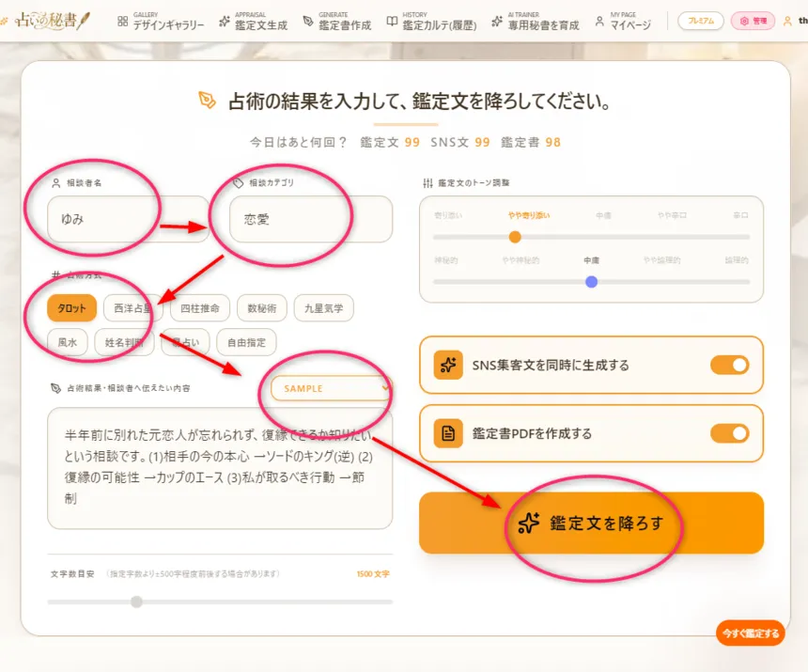
Task: Click the SNS sparkle icon
Action: [x=448, y=365]
